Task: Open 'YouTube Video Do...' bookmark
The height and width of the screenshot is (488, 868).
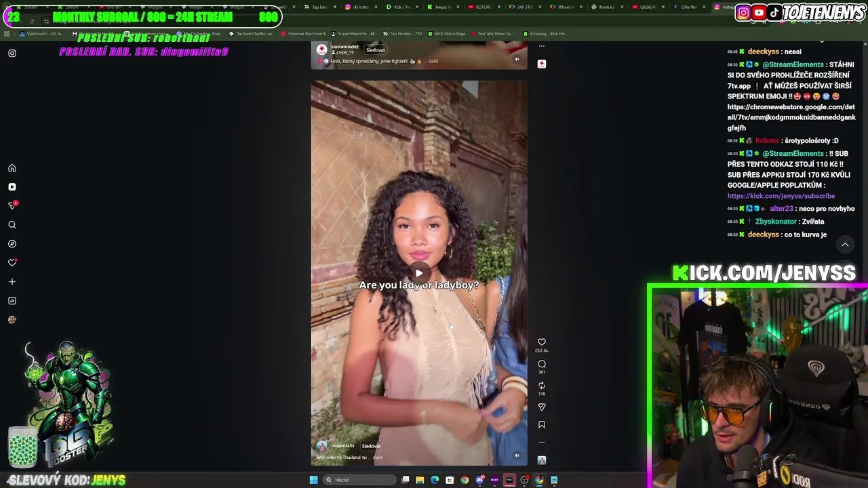Action: (x=492, y=34)
